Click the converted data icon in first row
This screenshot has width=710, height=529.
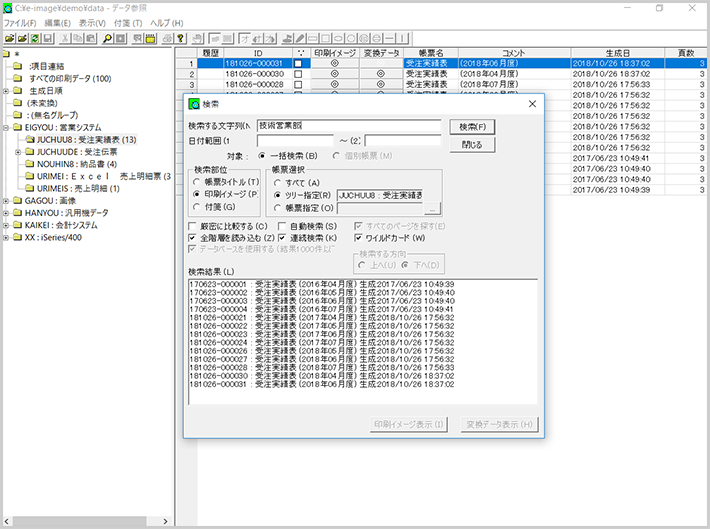(x=380, y=63)
